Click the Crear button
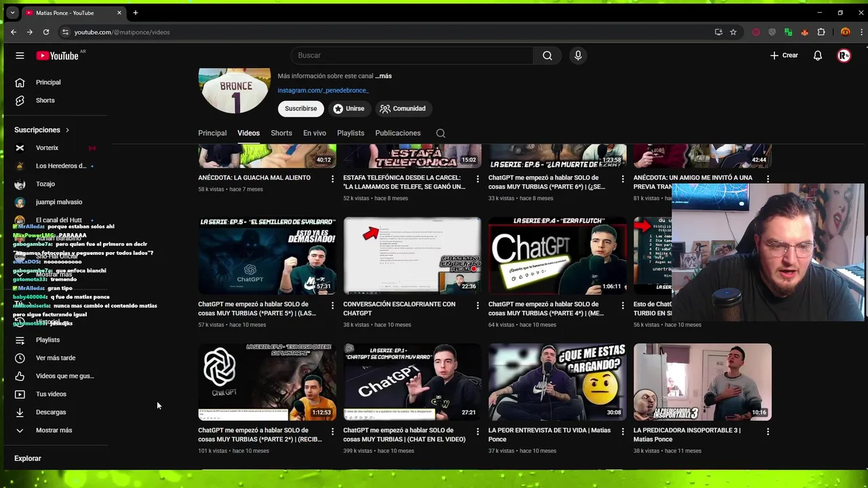Image resolution: width=868 pixels, height=488 pixels. click(x=784, y=56)
